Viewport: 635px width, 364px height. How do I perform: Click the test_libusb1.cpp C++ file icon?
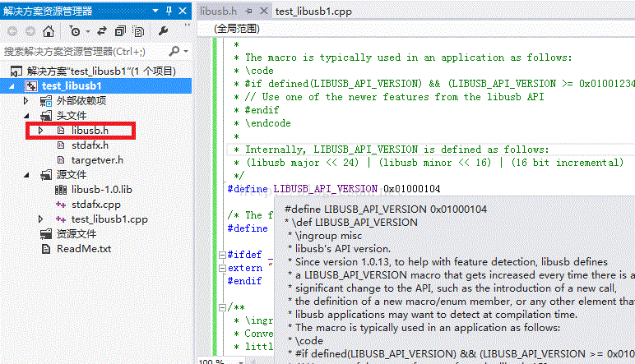click(x=61, y=219)
